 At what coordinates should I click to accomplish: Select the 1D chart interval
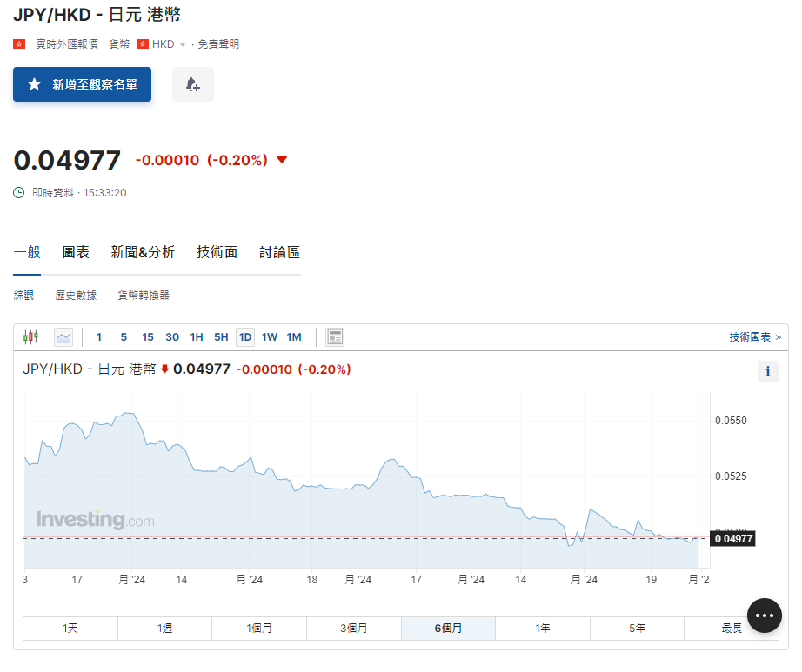point(245,337)
